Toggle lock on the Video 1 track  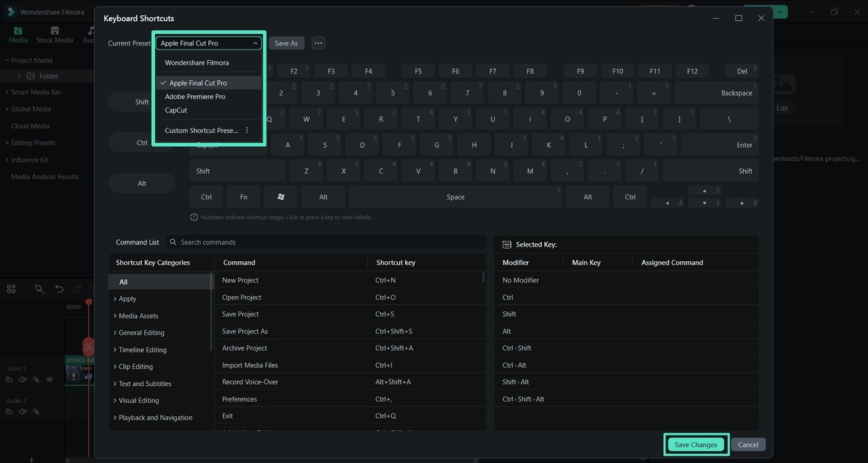click(x=9, y=379)
